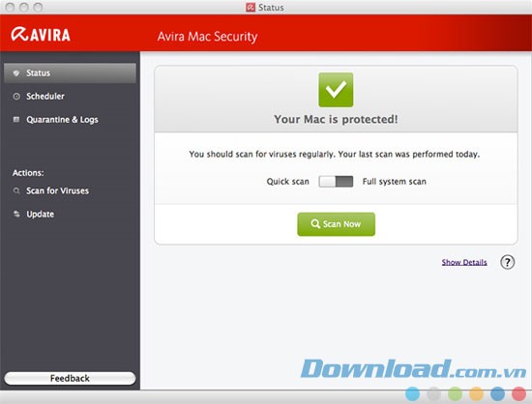This screenshot has width=532, height=404.
Task: Click the Avira icon in the title bar
Action: click(x=251, y=7)
